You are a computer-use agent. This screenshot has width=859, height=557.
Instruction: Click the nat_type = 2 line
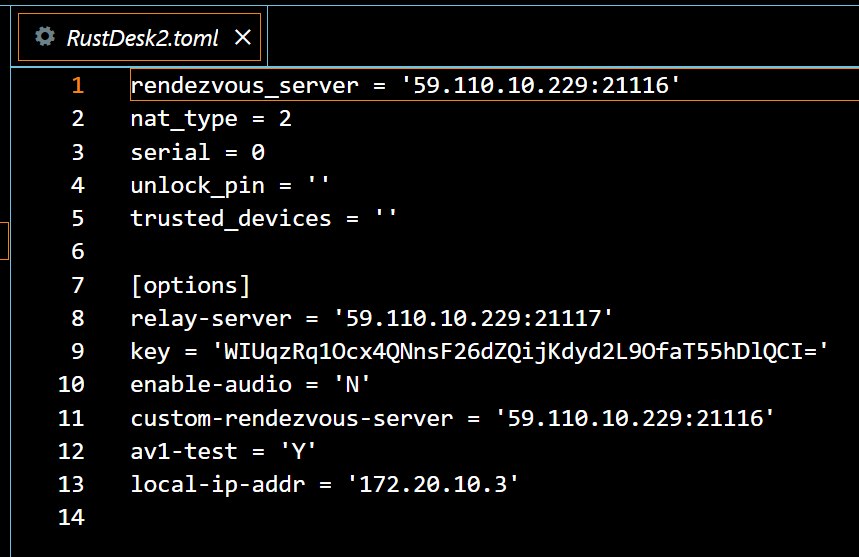pos(210,119)
